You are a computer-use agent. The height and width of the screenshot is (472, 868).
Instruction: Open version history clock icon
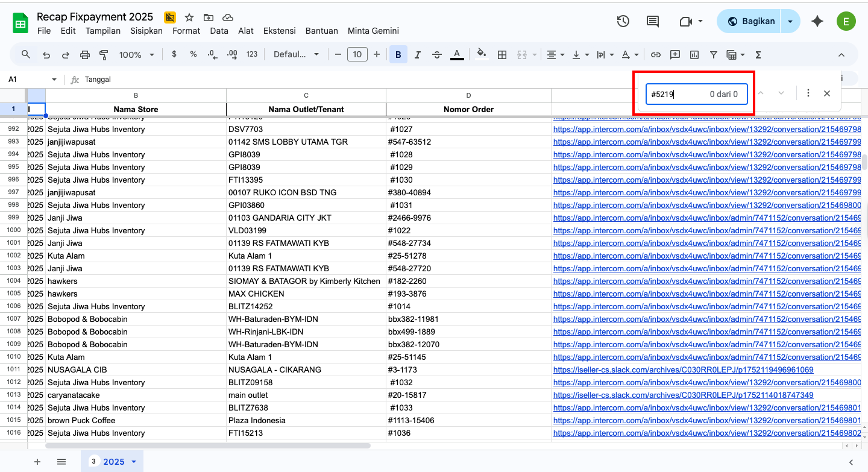click(x=623, y=22)
